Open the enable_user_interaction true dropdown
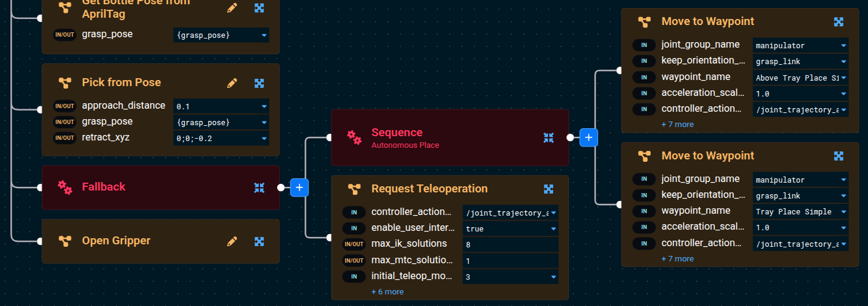Viewport: 868px width, 306px height. [x=510, y=228]
